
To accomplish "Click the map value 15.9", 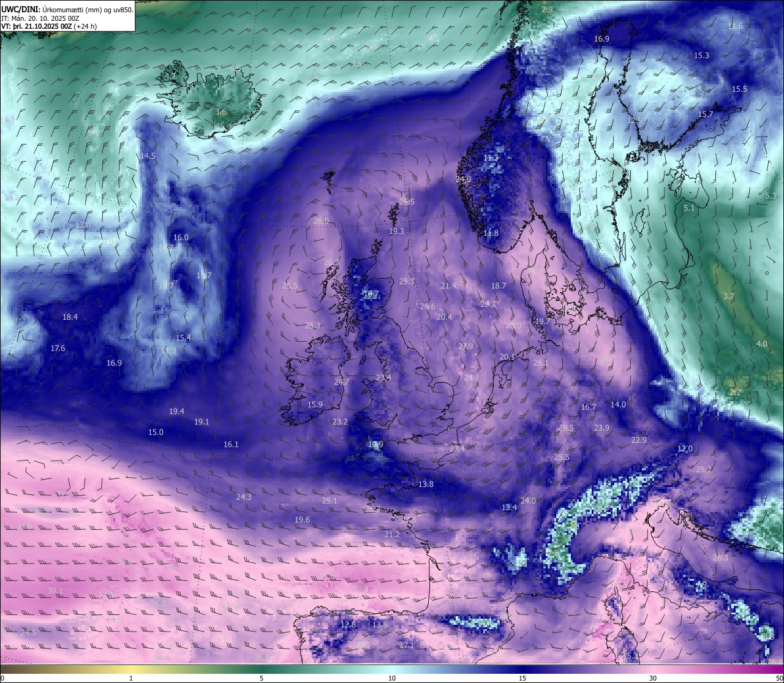I will pyautogui.click(x=315, y=405).
